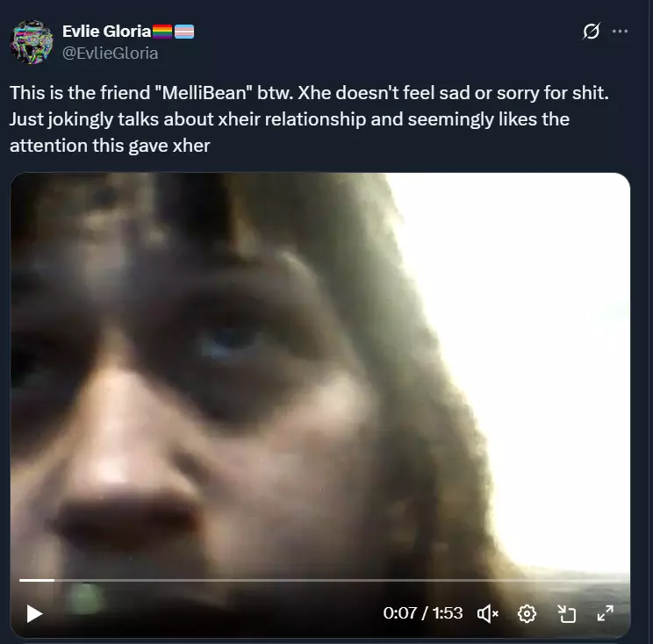Click the 0:07 / 1:53 time display
Screen dimensions: 653x644
(423, 613)
